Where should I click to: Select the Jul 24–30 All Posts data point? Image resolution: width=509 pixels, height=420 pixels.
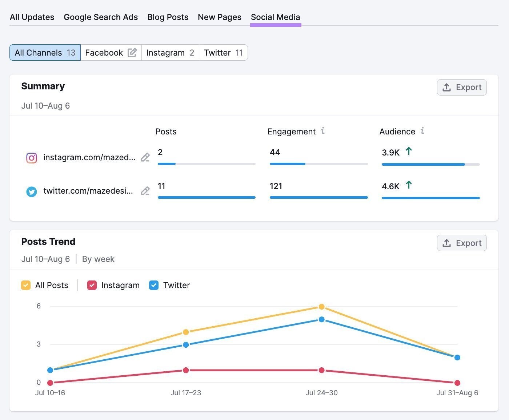pyautogui.click(x=321, y=307)
